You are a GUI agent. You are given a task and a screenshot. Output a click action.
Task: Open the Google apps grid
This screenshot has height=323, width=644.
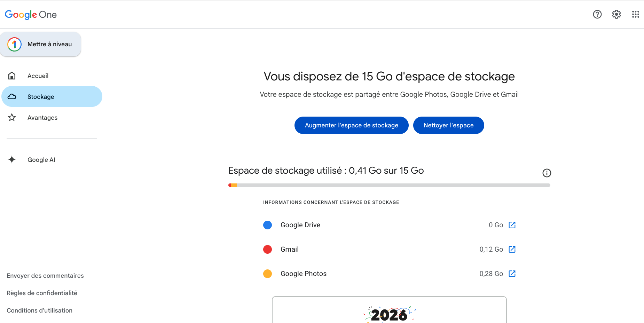635,14
